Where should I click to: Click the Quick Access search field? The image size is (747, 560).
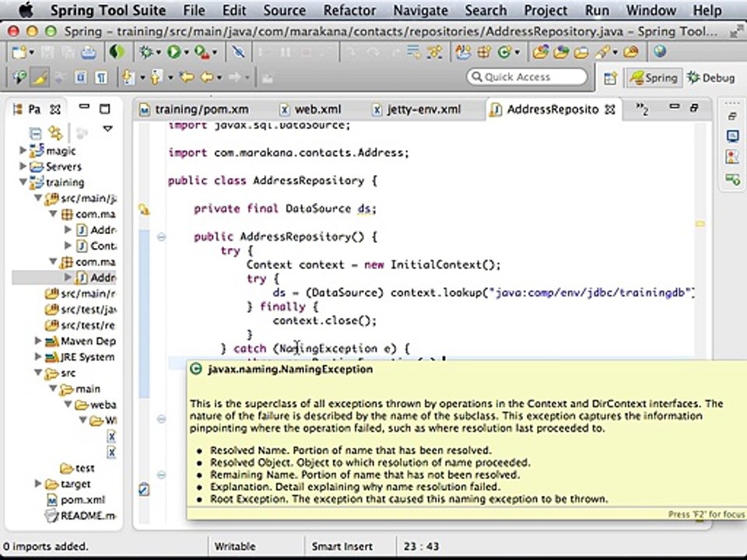coord(527,77)
